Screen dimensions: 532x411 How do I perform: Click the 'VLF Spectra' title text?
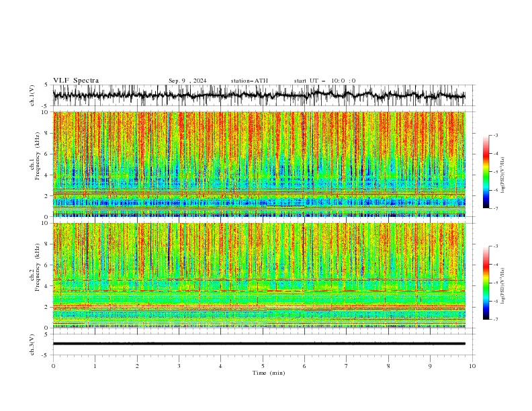pos(76,81)
